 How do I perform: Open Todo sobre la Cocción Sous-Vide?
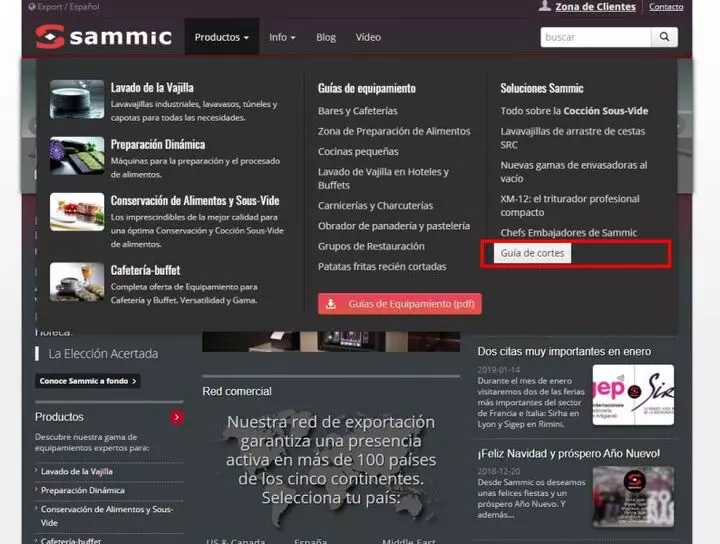pos(574,111)
